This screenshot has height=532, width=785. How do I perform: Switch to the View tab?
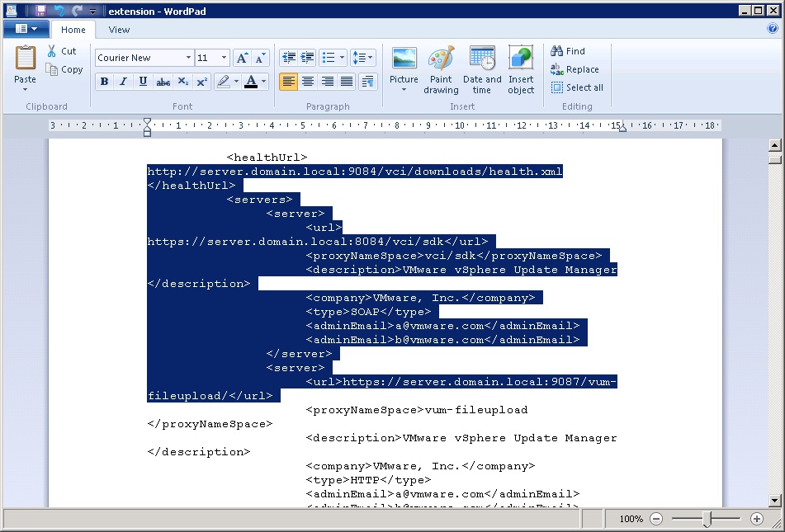pos(119,30)
